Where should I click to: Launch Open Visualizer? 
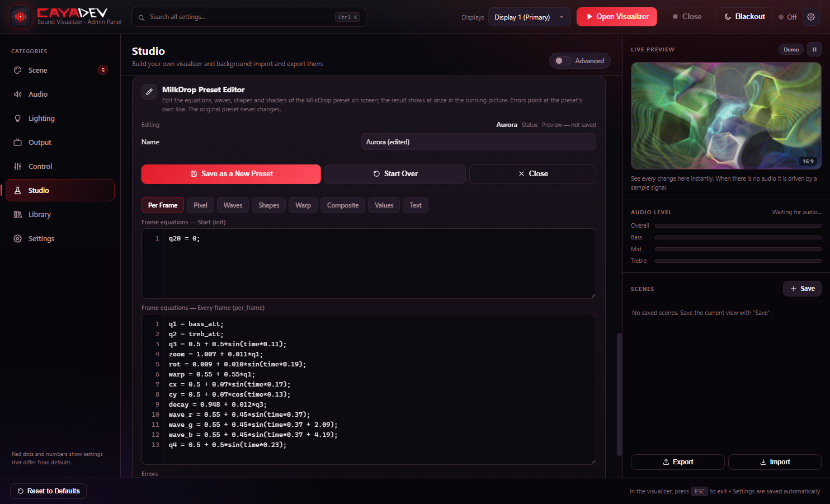617,17
